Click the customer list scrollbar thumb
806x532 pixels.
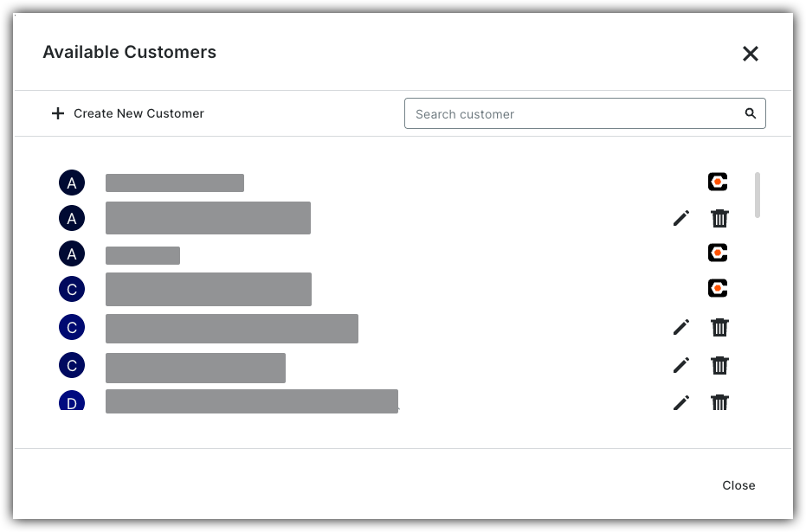[x=758, y=195]
